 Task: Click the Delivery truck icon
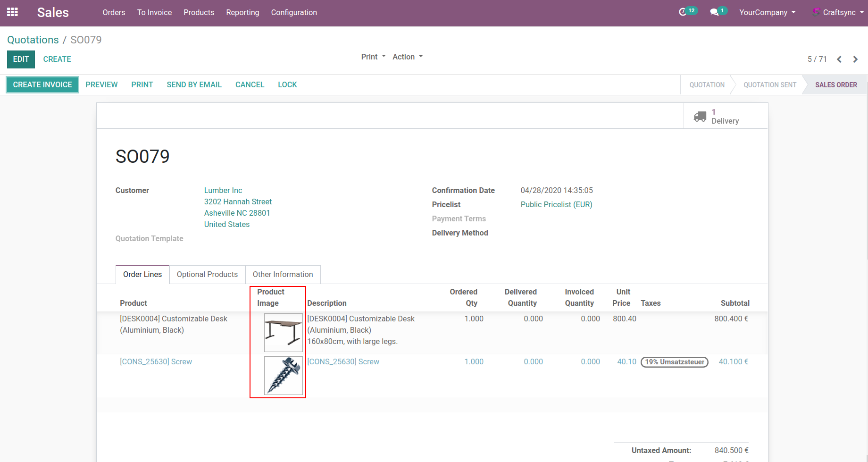pos(700,117)
